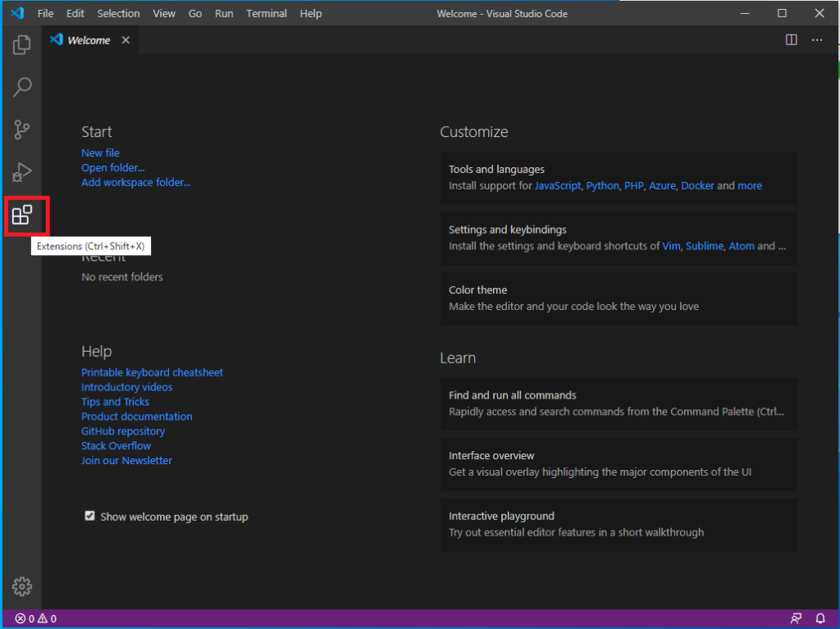The width and height of the screenshot is (840, 629).
Task: Close the Welcome tab
Action: pos(125,39)
